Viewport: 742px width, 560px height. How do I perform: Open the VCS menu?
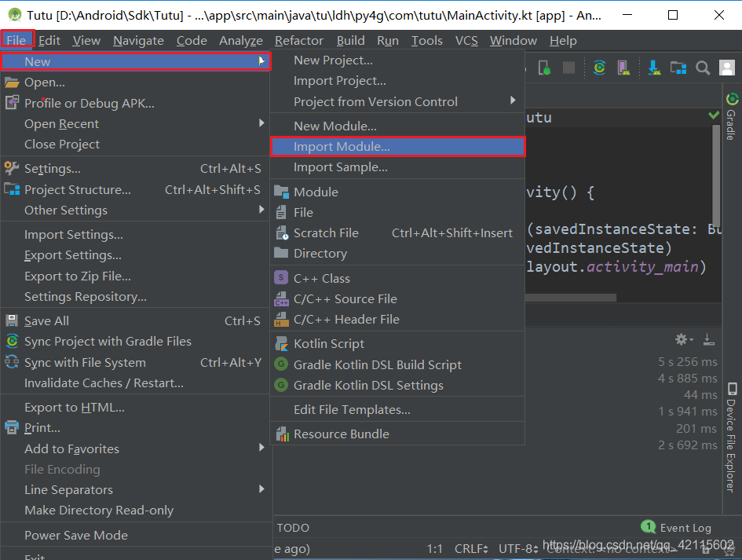(466, 41)
